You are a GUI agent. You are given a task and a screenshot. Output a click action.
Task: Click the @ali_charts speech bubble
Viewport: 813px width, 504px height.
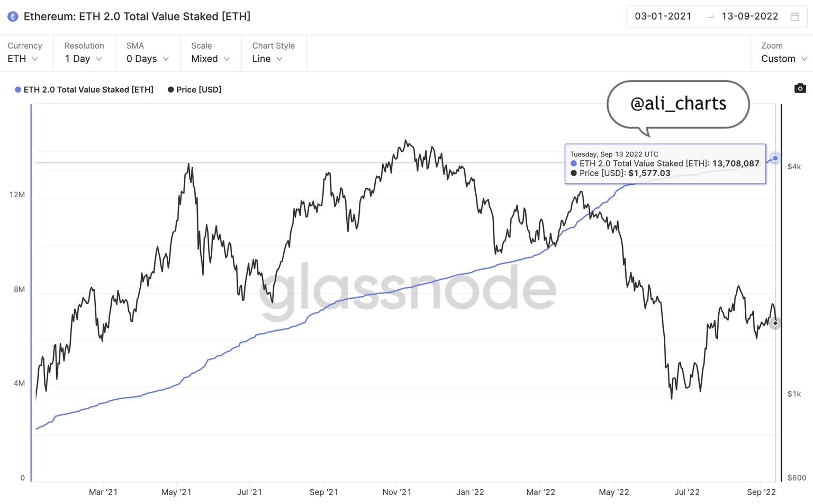pyautogui.click(x=678, y=104)
